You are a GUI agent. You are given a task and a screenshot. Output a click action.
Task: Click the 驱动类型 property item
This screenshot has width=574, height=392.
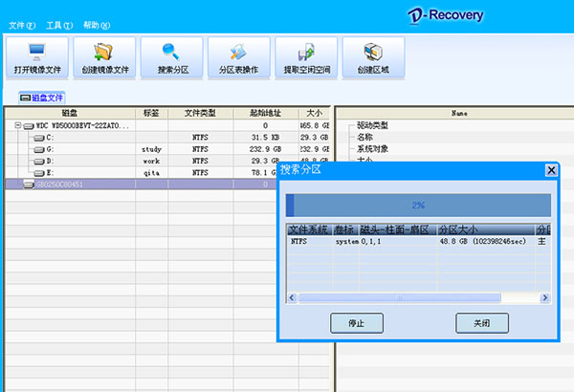tap(372, 125)
